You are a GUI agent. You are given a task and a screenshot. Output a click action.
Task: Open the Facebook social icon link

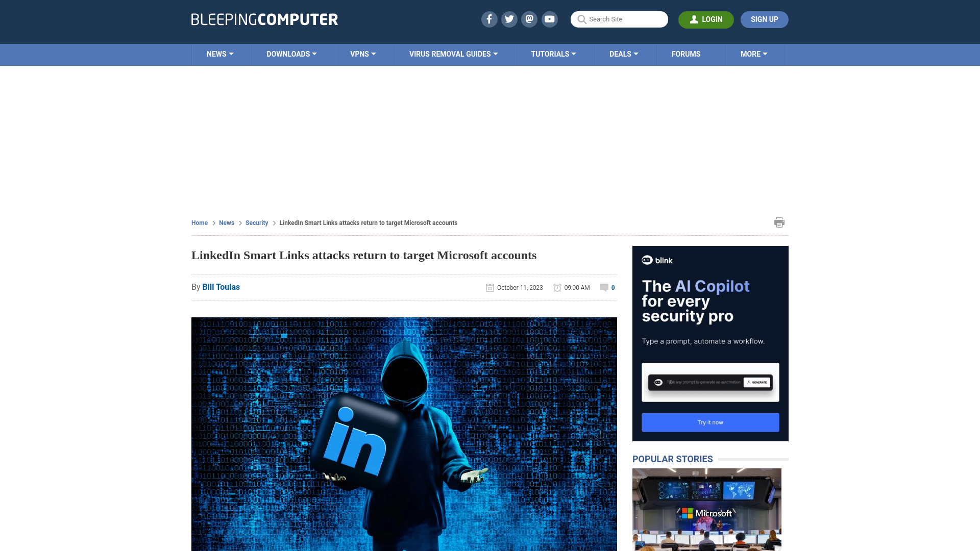(x=489, y=19)
